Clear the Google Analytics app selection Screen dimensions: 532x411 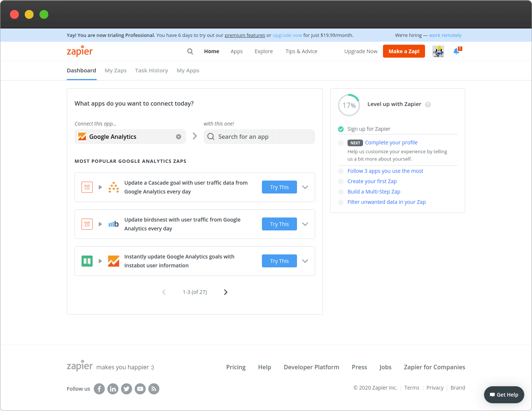click(179, 137)
